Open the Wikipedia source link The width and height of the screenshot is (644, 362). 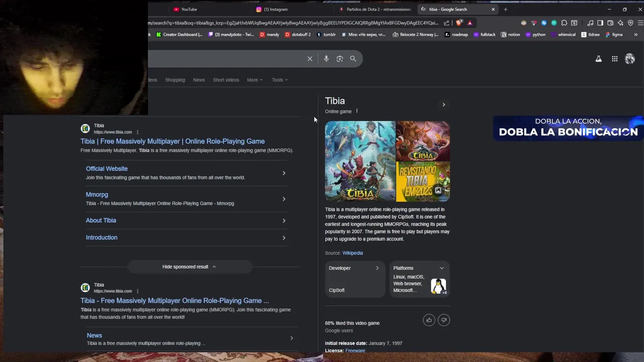pyautogui.click(x=353, y=253)
